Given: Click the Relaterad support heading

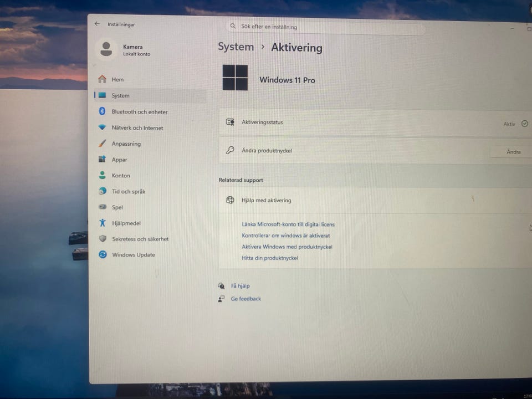Looking at the screenshot, I should click(x=241, y=180).
